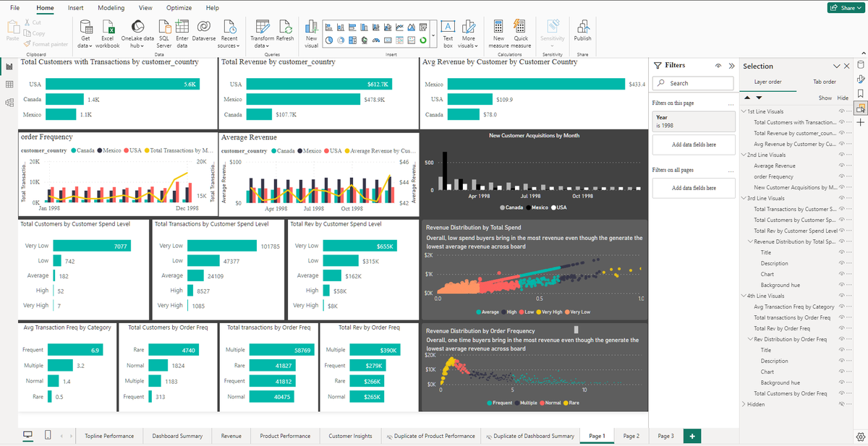This screenshot has height=446, width=868.
Task: Switch to the Tab order tab
Action: [824, 82]
